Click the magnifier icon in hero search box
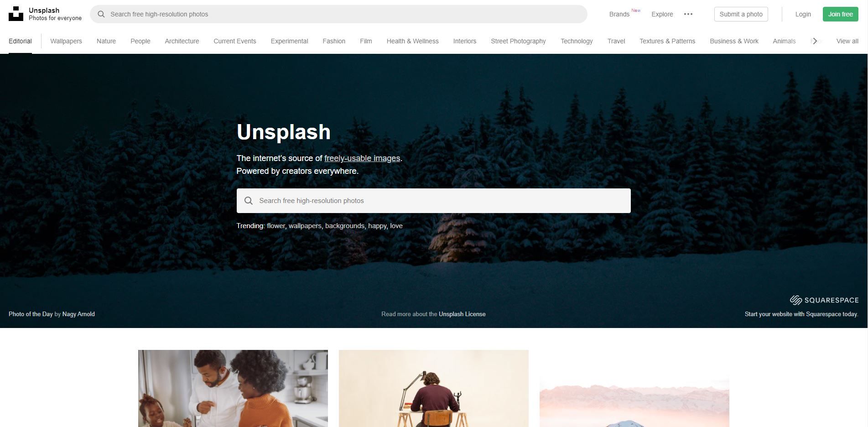This screenshot has width=868, height=427. pyautogui.click(x=249, y=201)
